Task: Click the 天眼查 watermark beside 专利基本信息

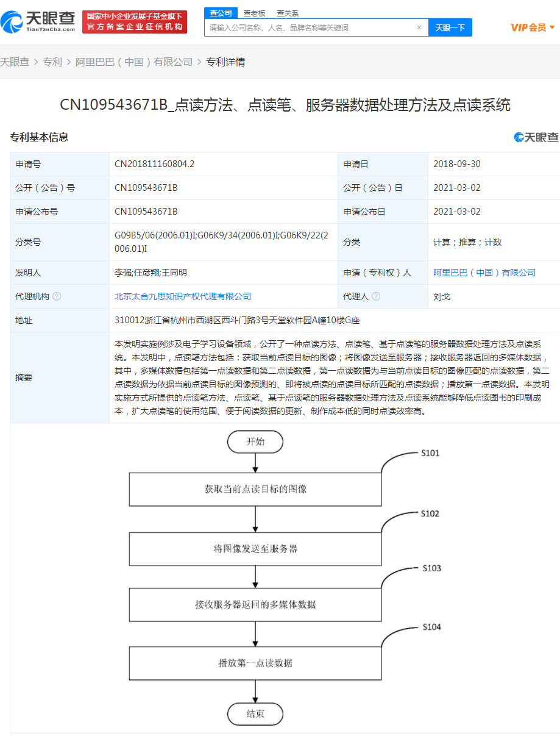Action: tap(536, 138)
